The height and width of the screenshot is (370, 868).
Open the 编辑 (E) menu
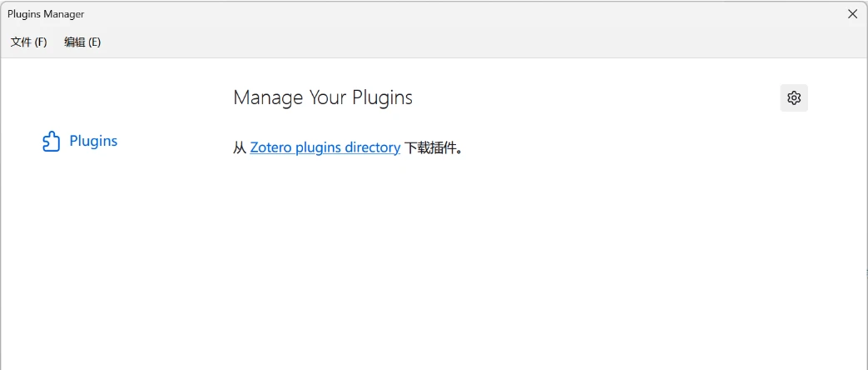coord(82,42)
